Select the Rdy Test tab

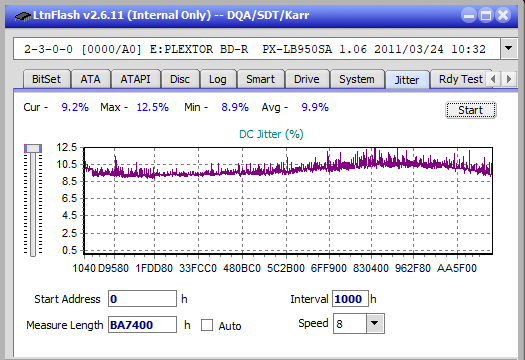click(x=460, y=79)
